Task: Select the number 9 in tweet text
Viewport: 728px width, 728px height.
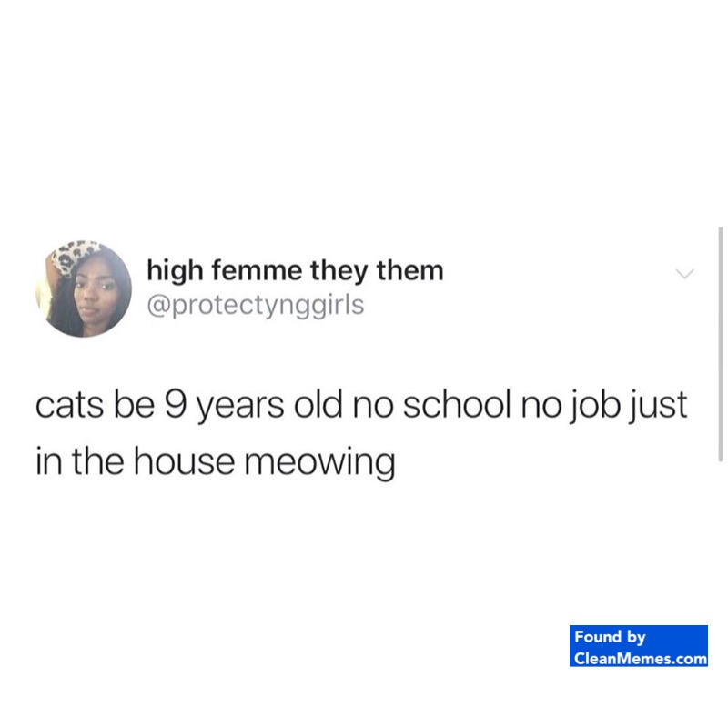Action: [x=176, y=404]
